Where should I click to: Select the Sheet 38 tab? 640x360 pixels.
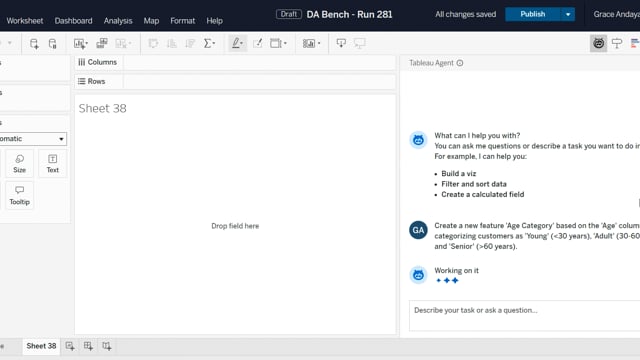point(41,346)
